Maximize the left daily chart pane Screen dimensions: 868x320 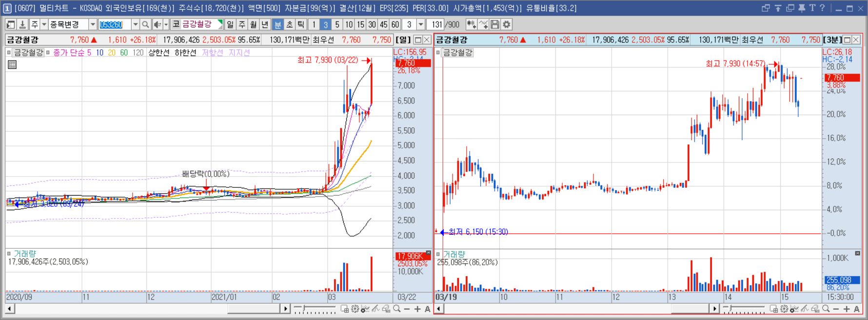418,40
